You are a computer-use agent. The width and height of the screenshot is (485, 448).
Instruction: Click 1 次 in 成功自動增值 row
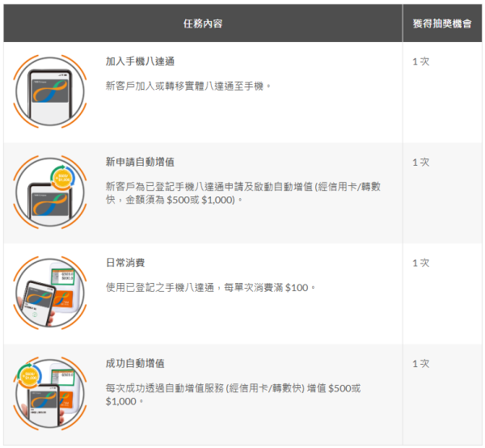click(421, 364)
